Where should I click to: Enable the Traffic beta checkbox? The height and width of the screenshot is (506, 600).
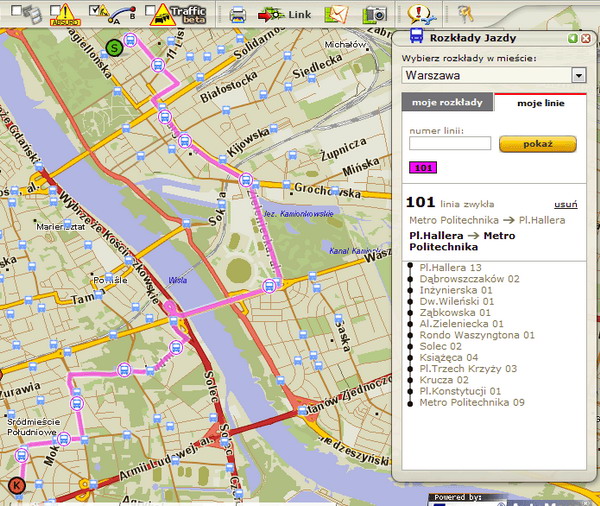(150, 10)
